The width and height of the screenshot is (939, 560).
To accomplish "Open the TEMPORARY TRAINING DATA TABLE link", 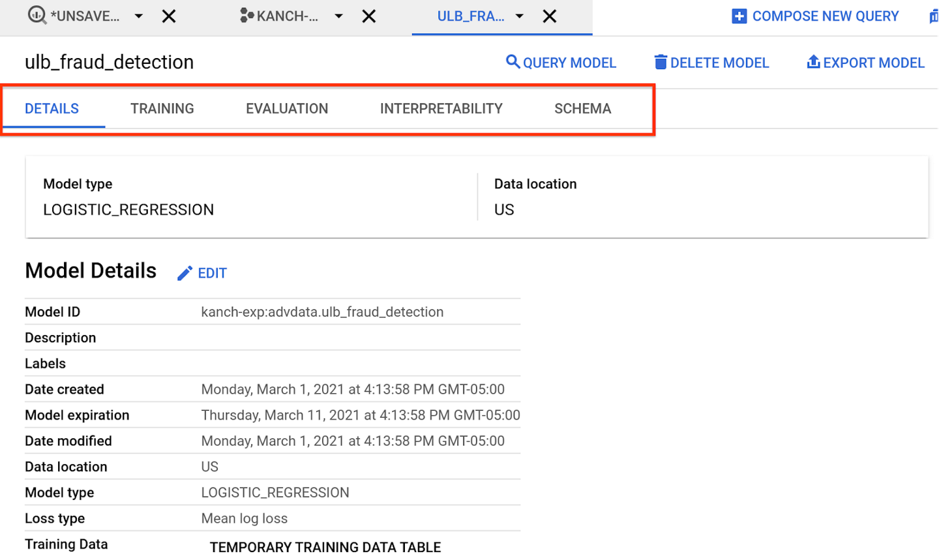I will tap(325, 547).
